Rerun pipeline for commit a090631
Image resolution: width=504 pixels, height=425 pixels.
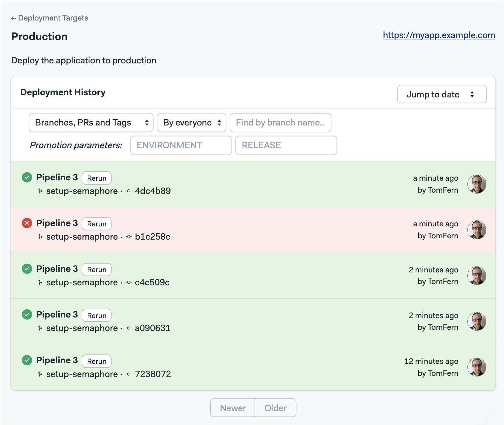[x=97, y=316]
